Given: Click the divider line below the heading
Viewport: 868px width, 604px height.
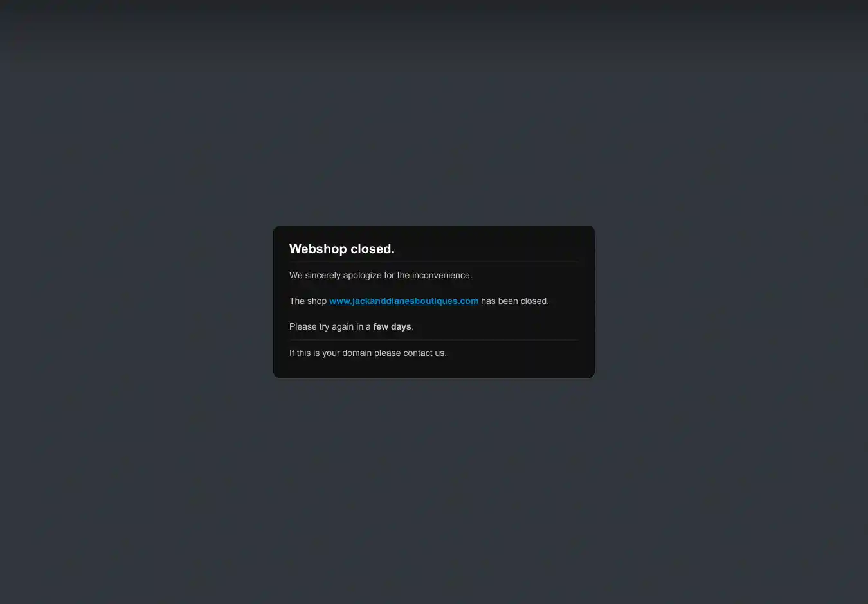Looking at the screenshot, I should tap(433, 262).
